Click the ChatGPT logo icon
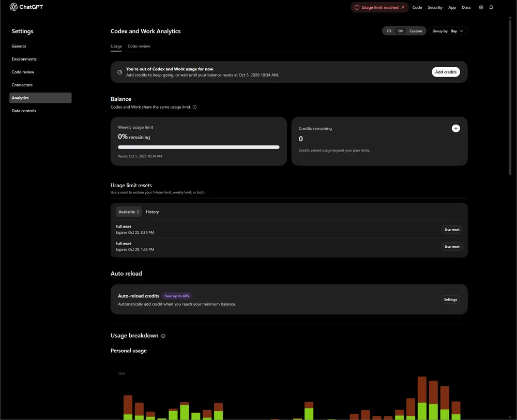 13,7
